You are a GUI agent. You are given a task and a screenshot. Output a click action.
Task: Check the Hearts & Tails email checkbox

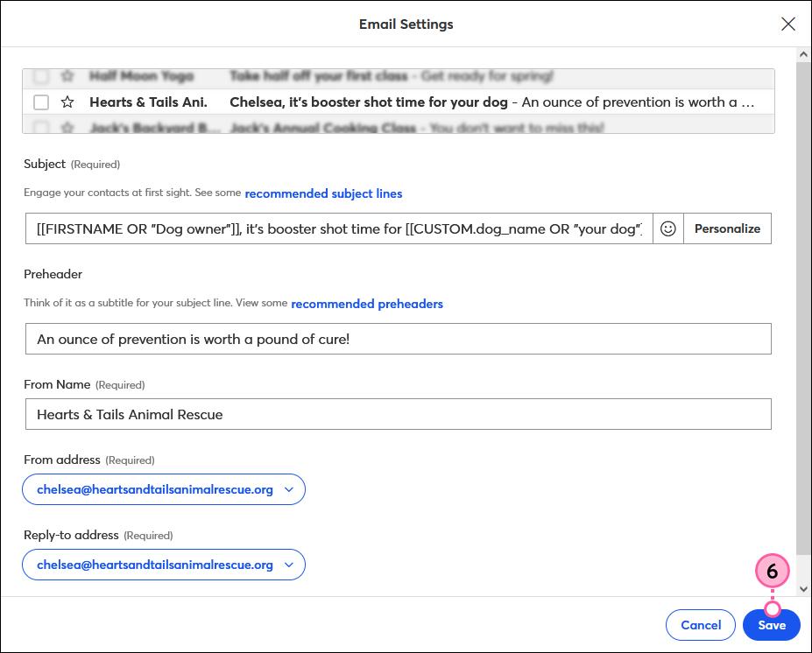point(40,102)
